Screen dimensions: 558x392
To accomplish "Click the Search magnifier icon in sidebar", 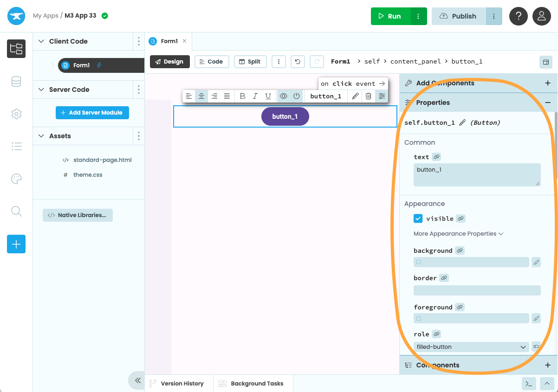I will (16, 212).
